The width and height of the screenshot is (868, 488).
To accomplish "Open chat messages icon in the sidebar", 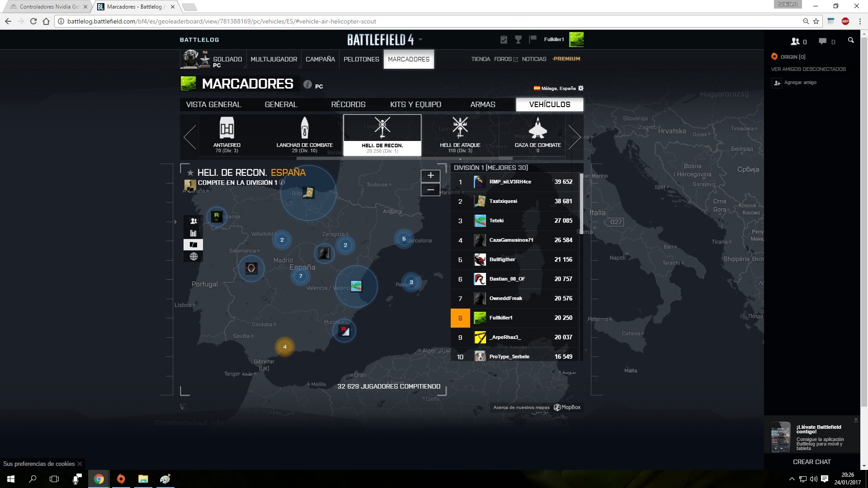I will (x=822, y=42).
